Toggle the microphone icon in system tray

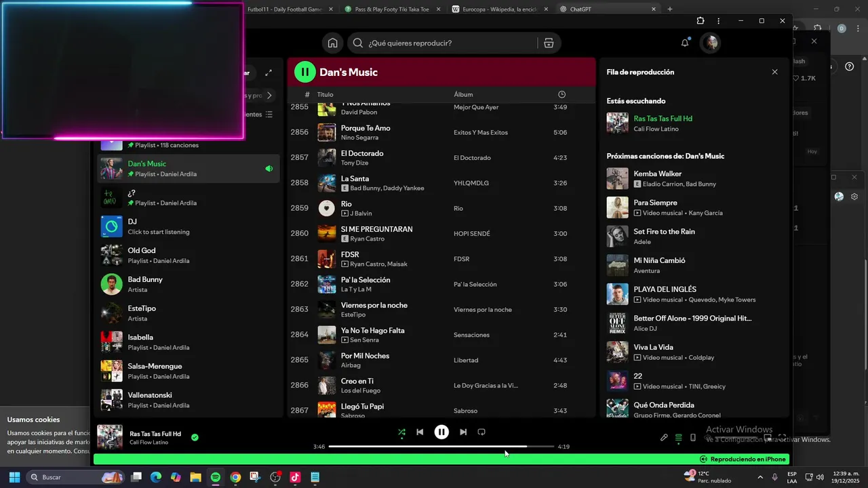[774, 477]
